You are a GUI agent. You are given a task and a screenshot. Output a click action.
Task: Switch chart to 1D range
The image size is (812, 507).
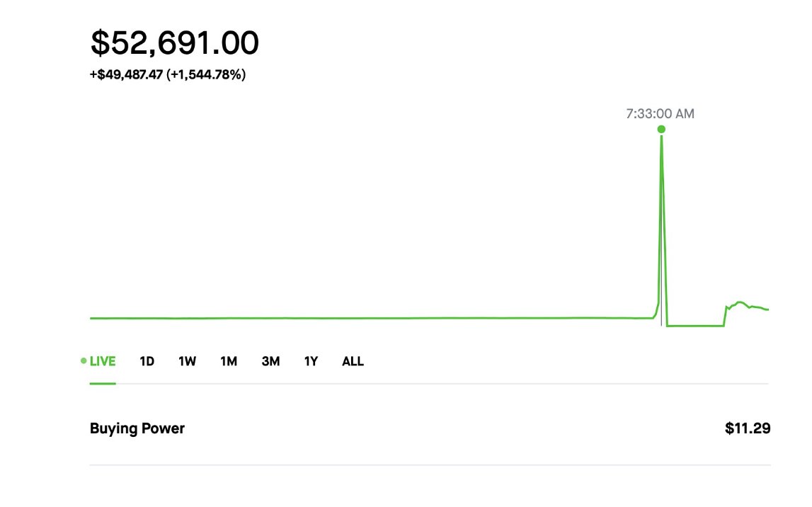click(147, 361)
